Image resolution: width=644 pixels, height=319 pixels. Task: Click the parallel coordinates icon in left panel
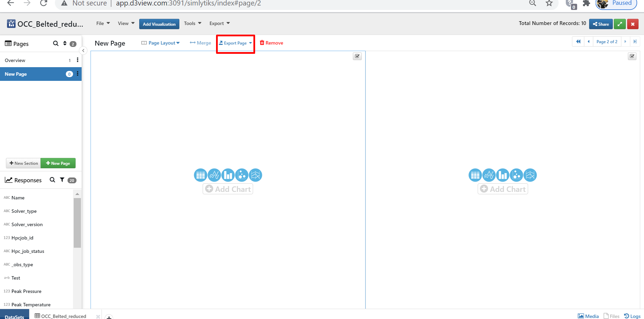[255, 175]
